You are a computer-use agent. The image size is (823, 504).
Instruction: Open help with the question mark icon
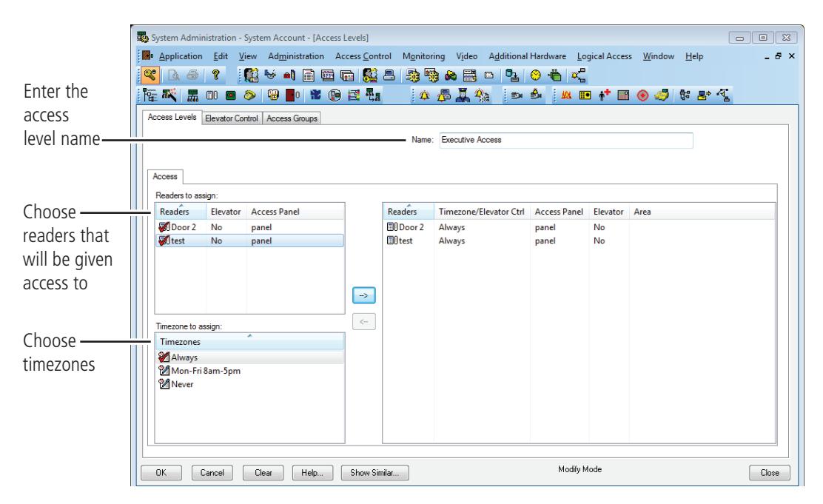point(215,75)
